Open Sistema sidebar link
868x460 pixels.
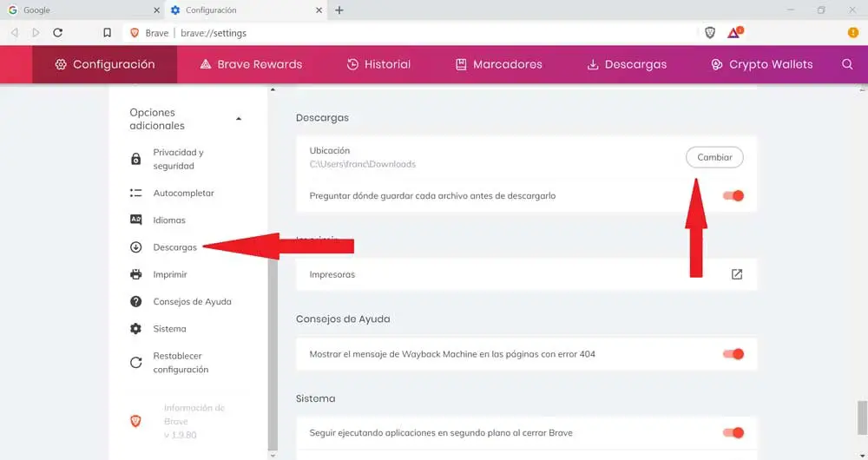coord(169,328)
